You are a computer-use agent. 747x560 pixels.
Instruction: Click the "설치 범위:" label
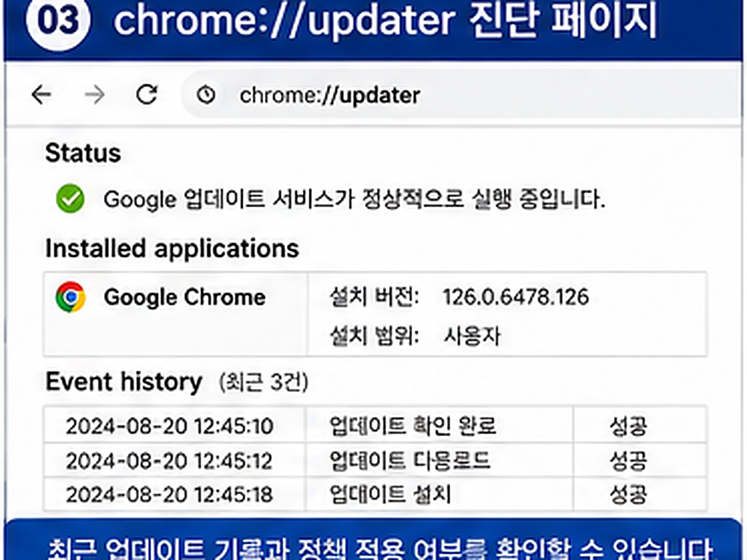(x=375, y=336)
